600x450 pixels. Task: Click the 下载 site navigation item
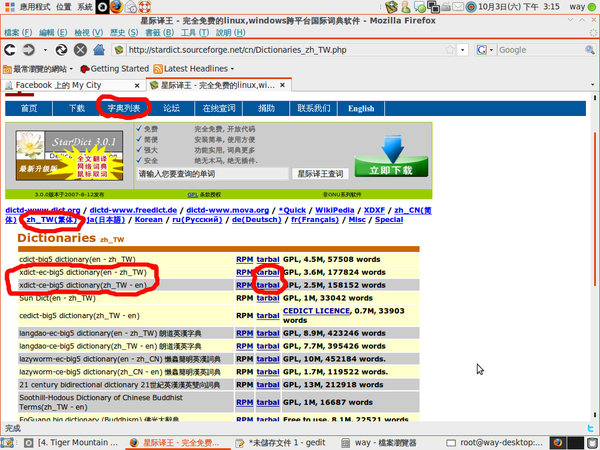point(77,108)
